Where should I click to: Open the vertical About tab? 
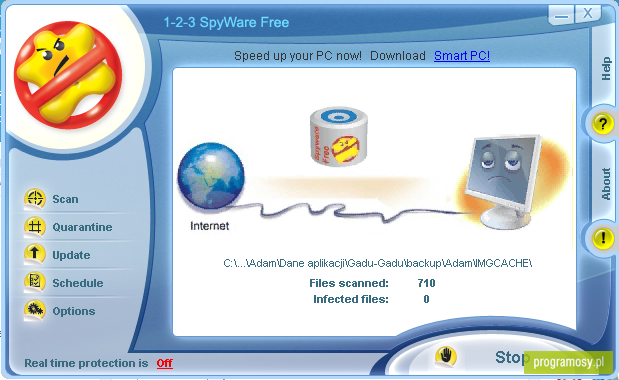pos(606,184)
